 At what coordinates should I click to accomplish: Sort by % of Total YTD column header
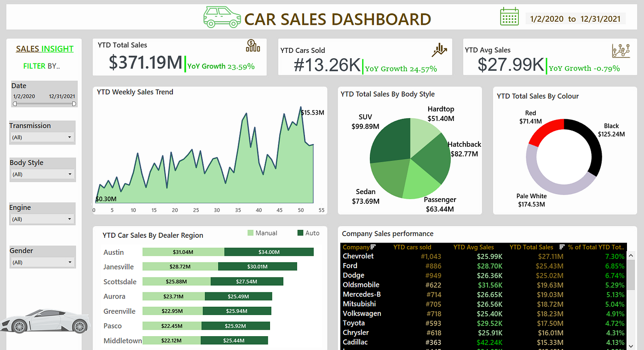click(596, 247)
